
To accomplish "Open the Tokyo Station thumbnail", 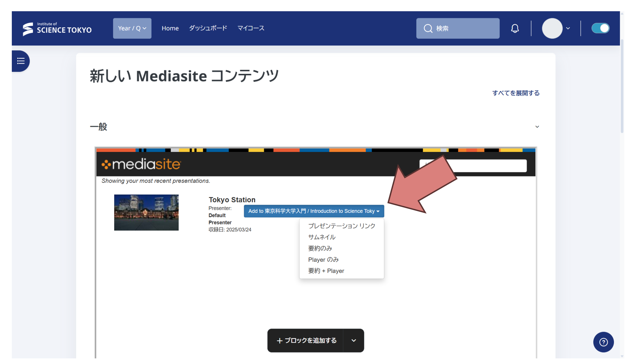I will (146, 212).
